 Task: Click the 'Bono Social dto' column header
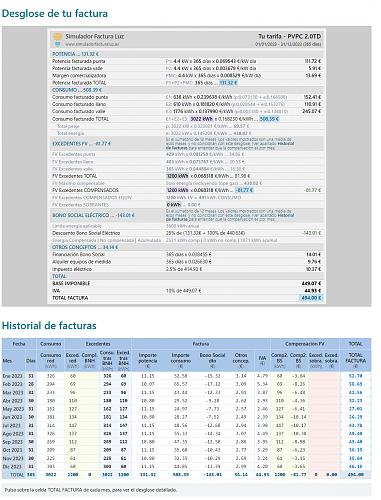(212, 361)
